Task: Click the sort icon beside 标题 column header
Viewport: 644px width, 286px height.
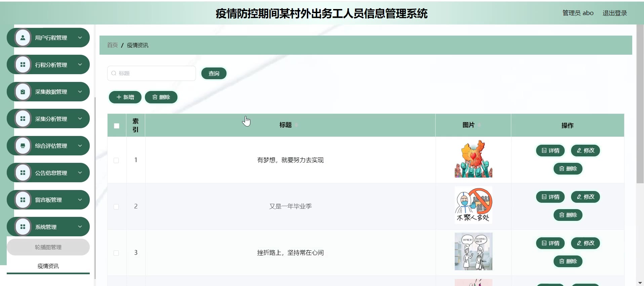Action: 296,125
